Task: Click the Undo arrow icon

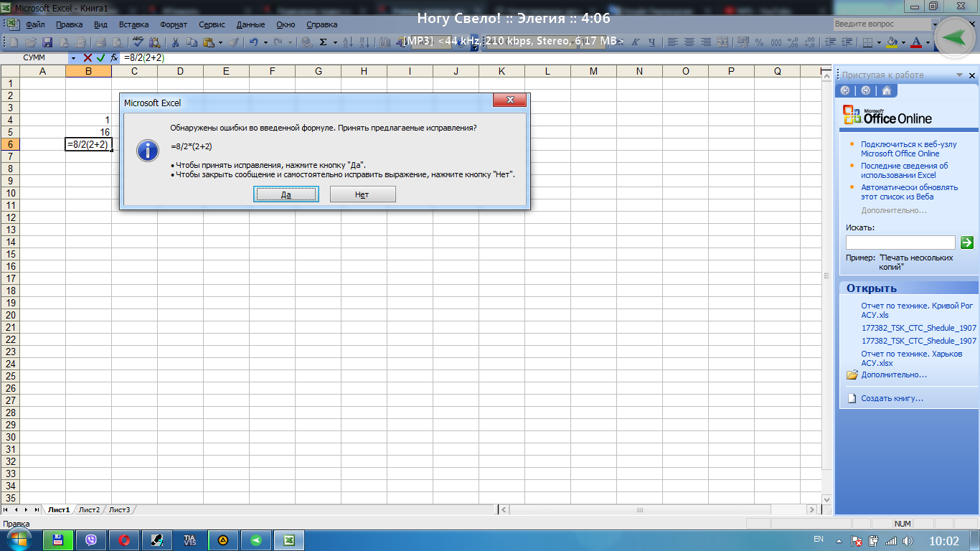Action: [x=254, y=42]
